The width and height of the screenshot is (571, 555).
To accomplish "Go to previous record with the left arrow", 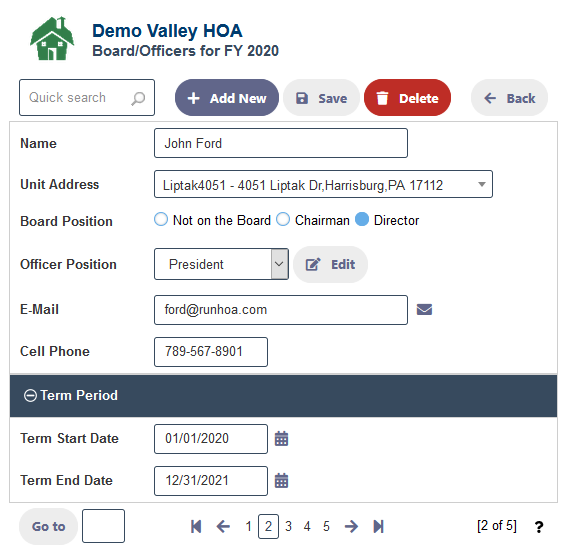I will [x=223, y=526].
